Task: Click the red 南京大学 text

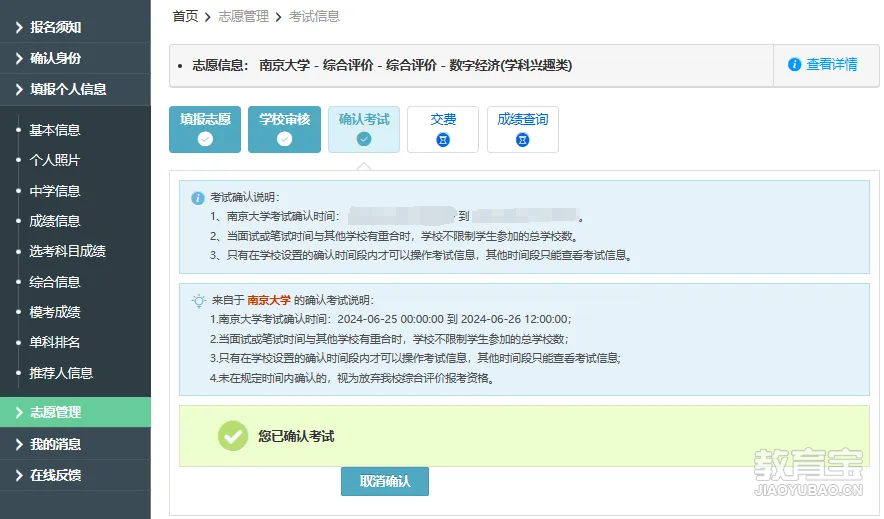Action: pos(269,300)
